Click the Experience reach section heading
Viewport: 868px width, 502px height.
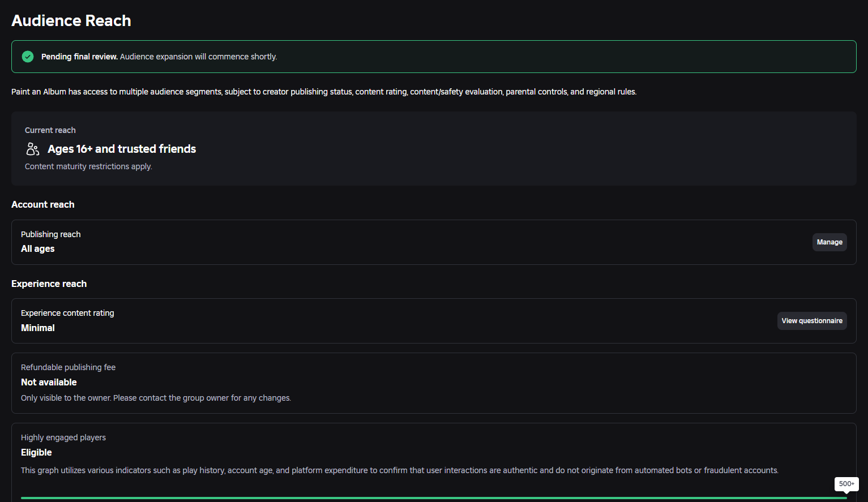tap(49, 284)
